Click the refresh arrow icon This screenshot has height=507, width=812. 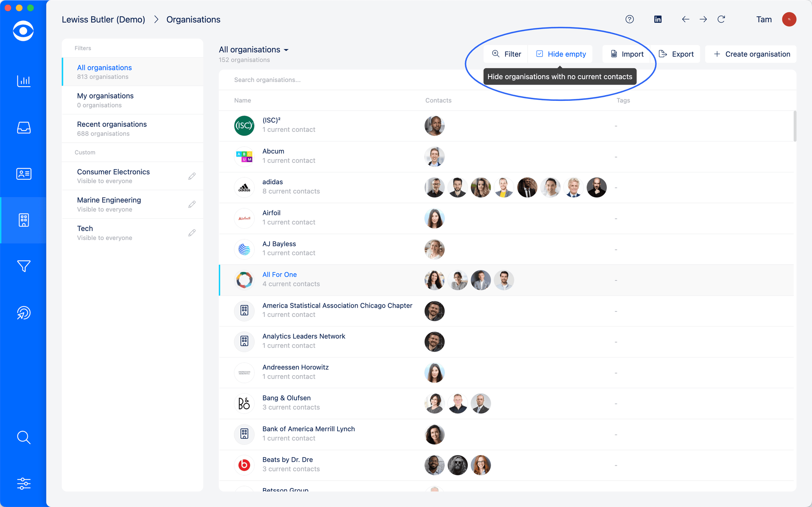click(x=721, y=19)
